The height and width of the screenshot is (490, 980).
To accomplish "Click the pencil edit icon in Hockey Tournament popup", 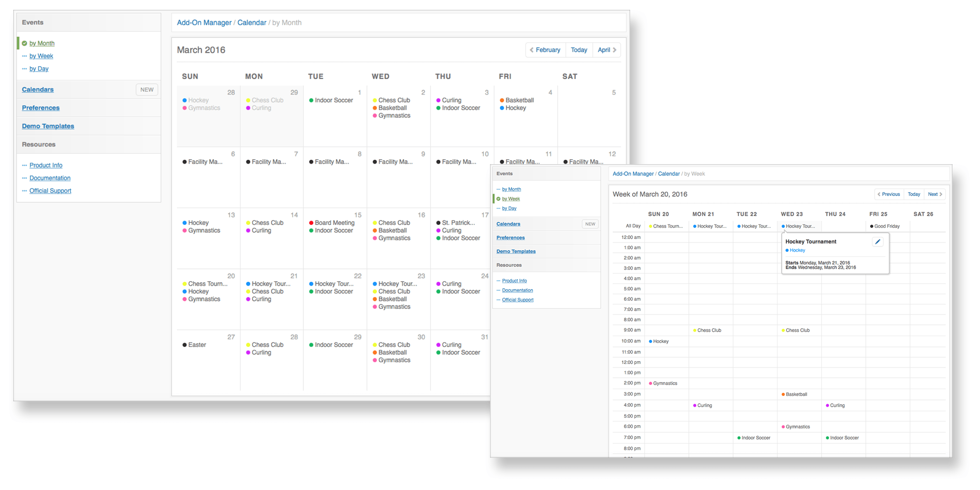I will point(878,242).
